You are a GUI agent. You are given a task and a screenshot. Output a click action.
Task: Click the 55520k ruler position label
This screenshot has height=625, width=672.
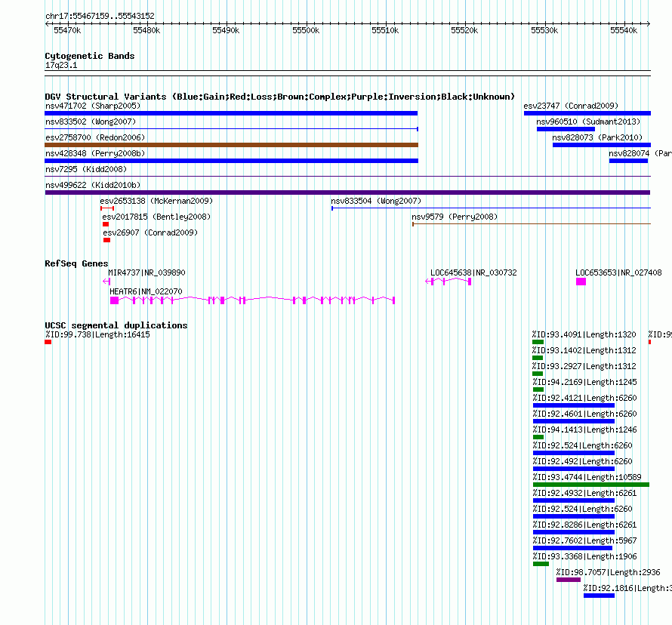[x=464, y=30]
